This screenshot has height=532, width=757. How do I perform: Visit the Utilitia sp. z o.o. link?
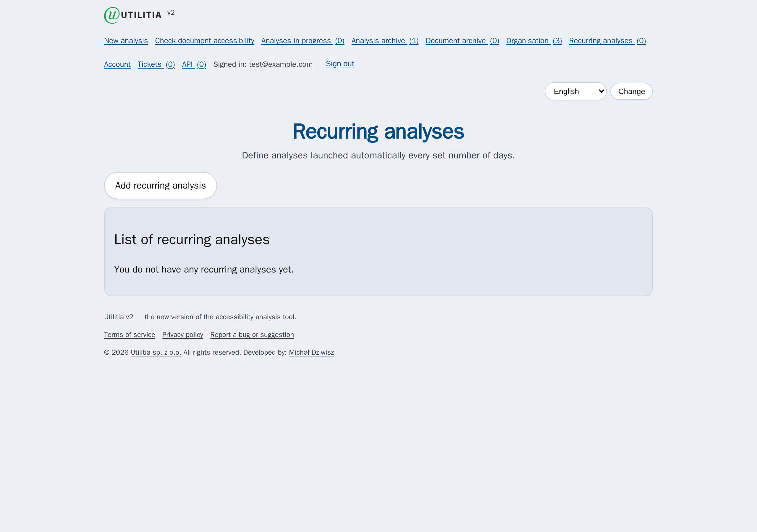156,352
